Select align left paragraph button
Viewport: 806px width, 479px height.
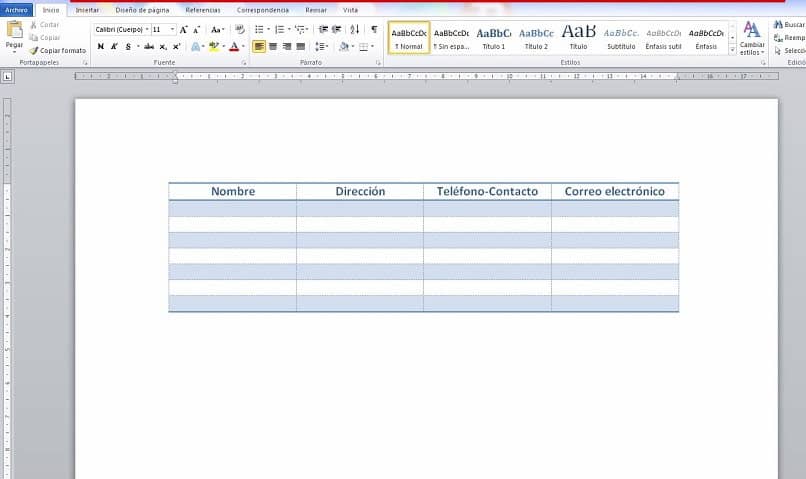click(x=259, y=46)
